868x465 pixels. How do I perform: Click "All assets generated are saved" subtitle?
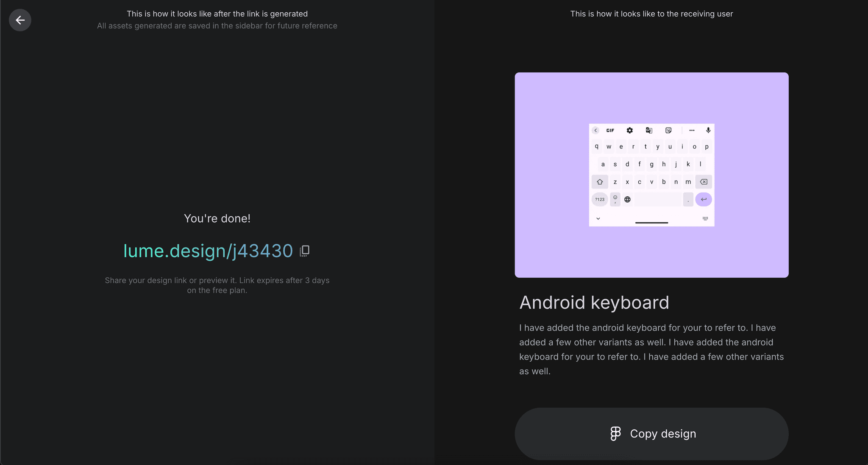coord(217,26)
